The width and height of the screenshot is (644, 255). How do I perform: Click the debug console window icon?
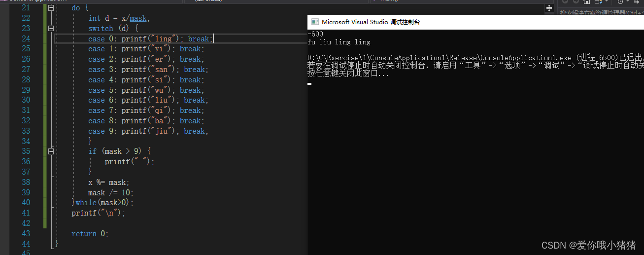314,22
